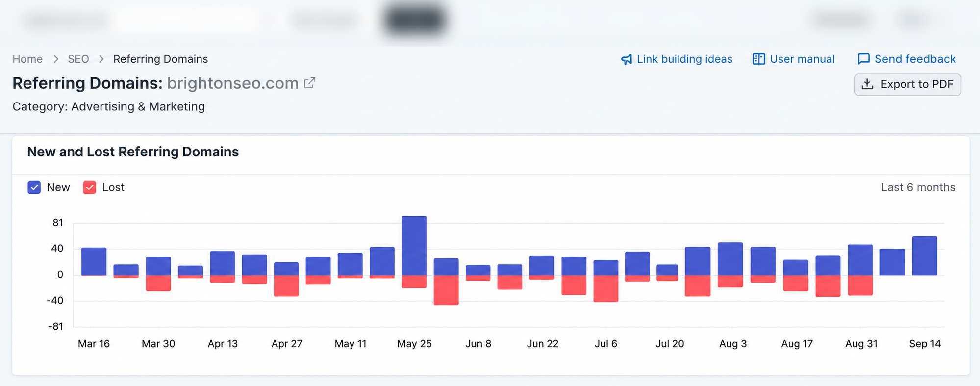
Task: Click the Mar 16 axis label
Action: 94,344
